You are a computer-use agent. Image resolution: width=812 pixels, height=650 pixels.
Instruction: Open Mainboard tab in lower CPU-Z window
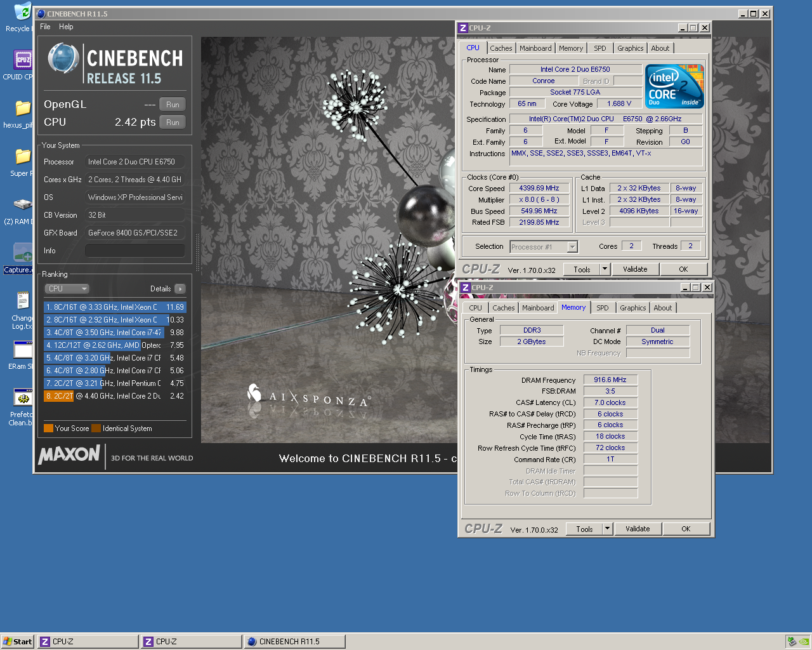point(538,308)
